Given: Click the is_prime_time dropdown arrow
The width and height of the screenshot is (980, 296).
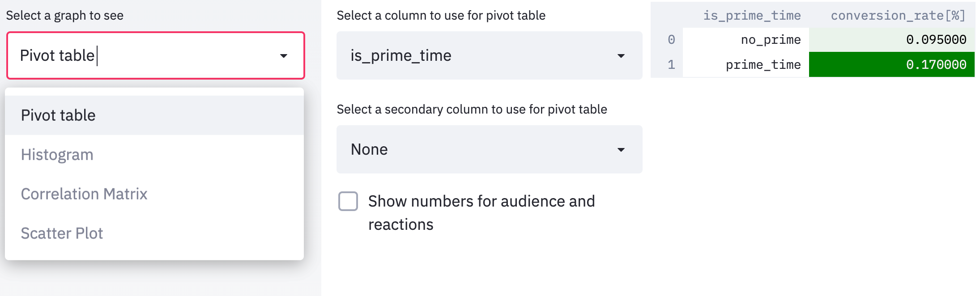Looking at the screenshot, I should coord(621,56).
